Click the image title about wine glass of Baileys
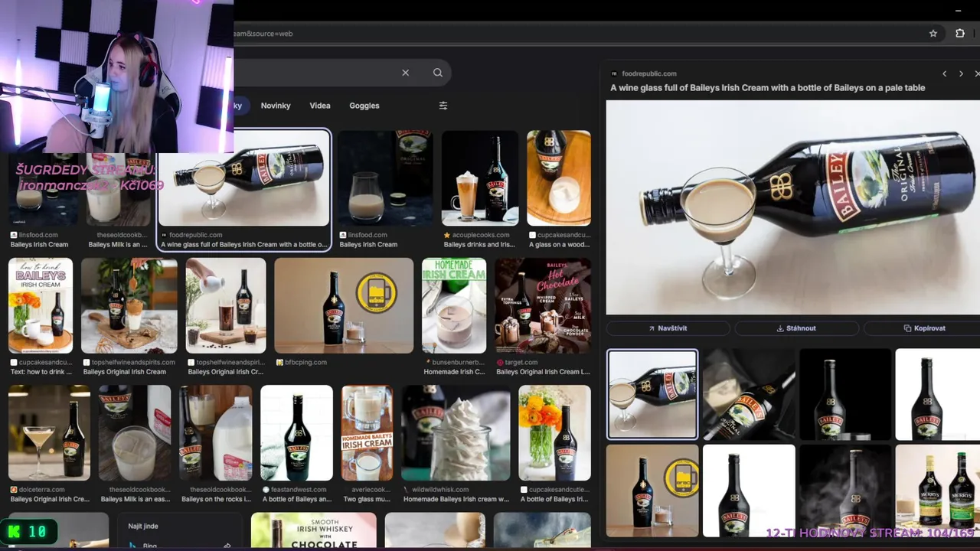 767,88
